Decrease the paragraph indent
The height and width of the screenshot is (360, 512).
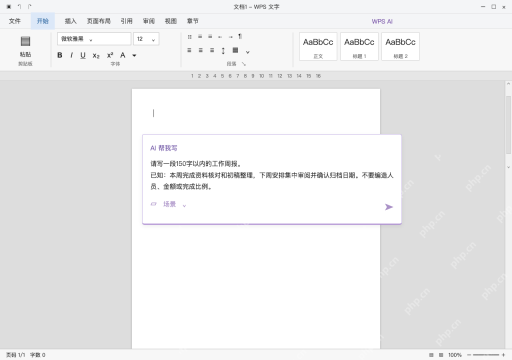[220, 37]
